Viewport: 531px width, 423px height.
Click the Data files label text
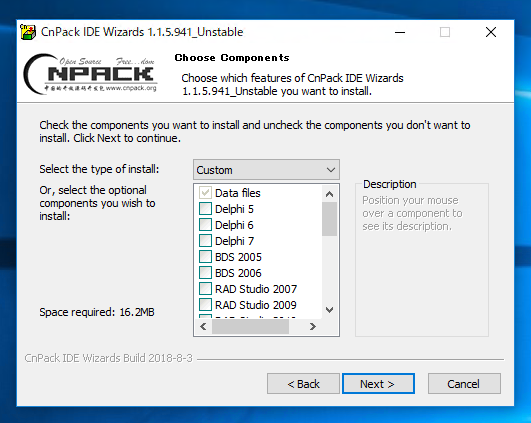tap(238, 193)
